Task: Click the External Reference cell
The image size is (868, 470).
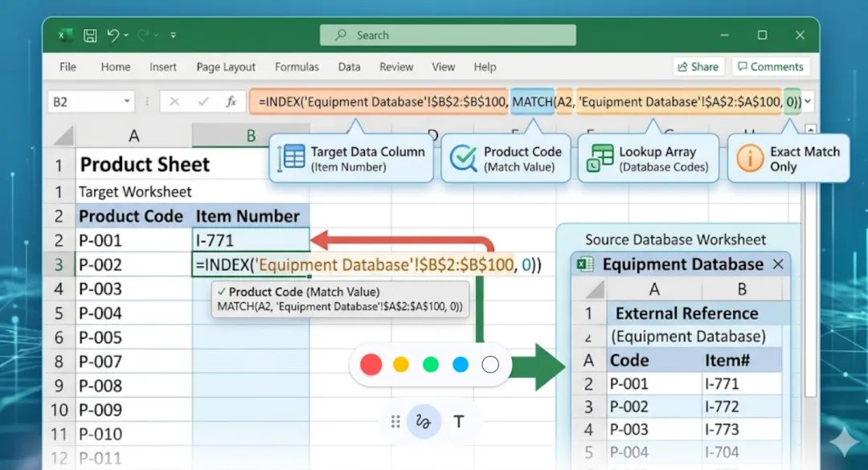Action: (x=694, y=313)
